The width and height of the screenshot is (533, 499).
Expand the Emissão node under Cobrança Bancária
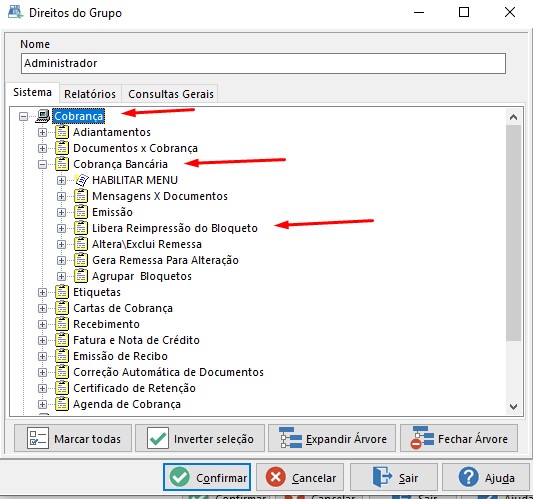[x=62, y=212]
